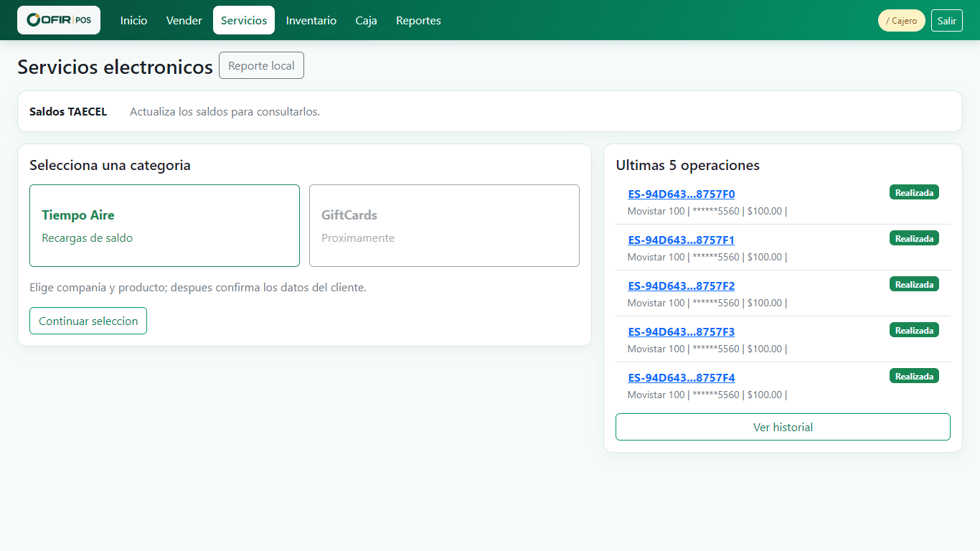
Task: Go to Reportes in navigation bar
Action: click(418, 20)
